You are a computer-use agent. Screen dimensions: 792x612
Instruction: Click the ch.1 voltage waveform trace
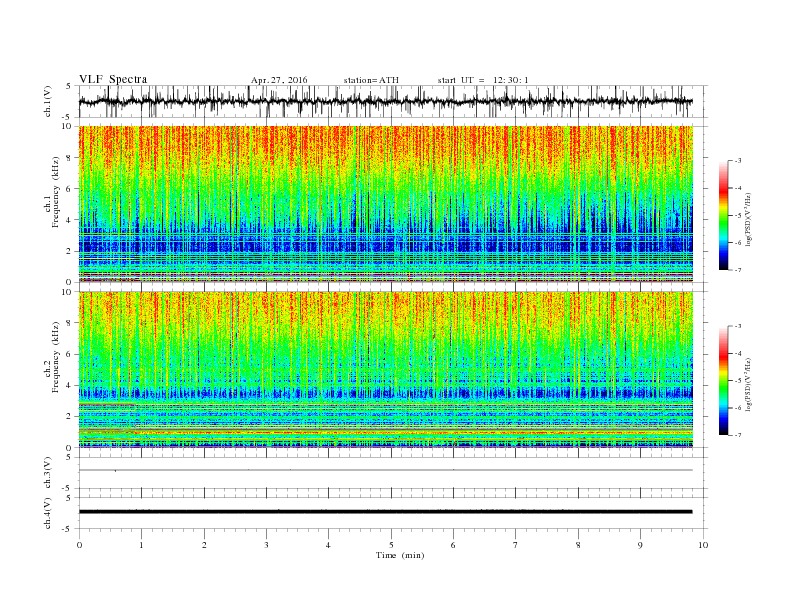point(385,101)
